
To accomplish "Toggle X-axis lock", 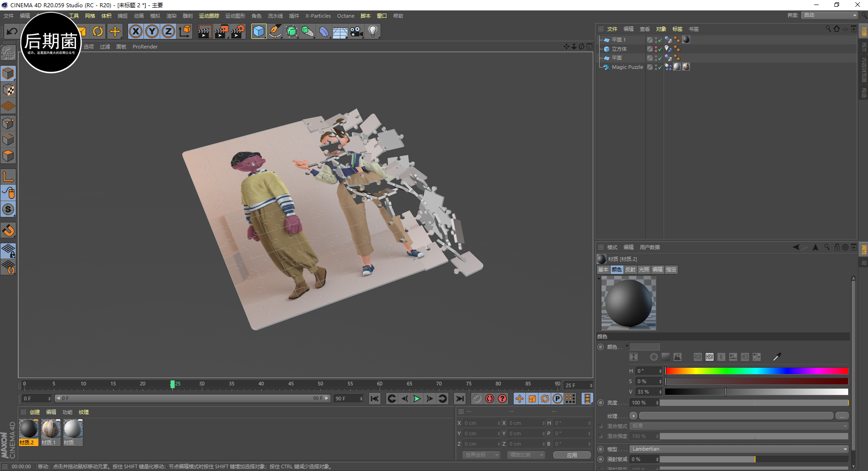I will pyautogui.click(x=135, y=31).
